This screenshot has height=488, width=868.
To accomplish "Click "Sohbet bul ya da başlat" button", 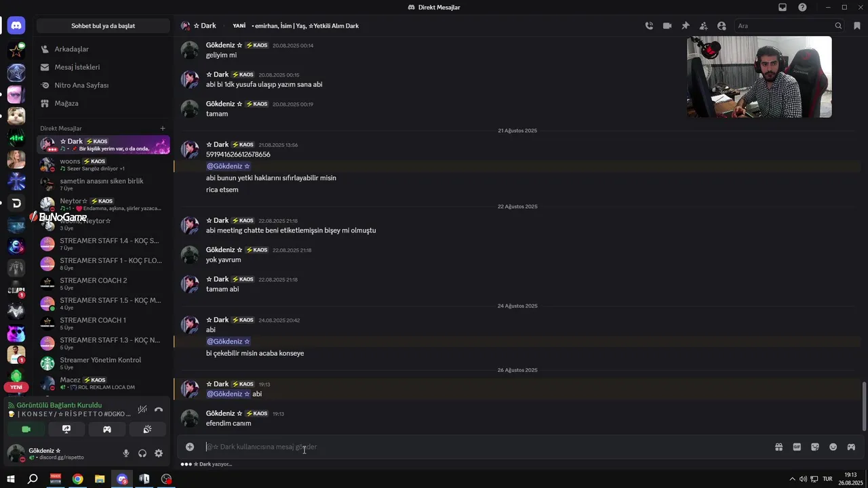I will point(103,26).
